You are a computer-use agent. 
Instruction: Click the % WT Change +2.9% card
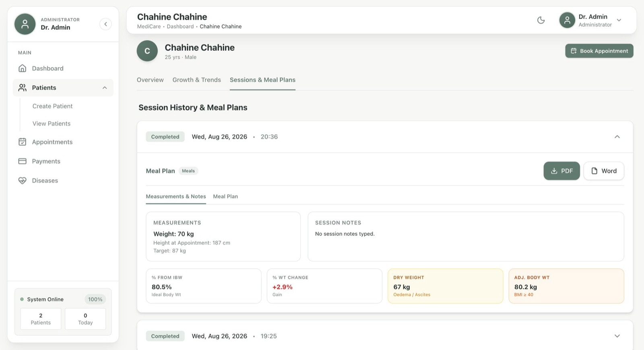click(x=324, y=286)
